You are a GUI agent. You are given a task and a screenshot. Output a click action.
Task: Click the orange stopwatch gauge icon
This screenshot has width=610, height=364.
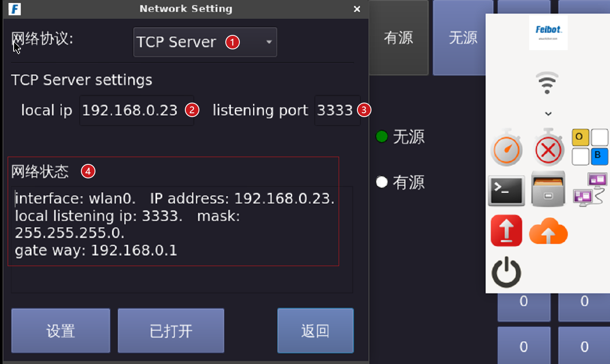tap(506, 148)
